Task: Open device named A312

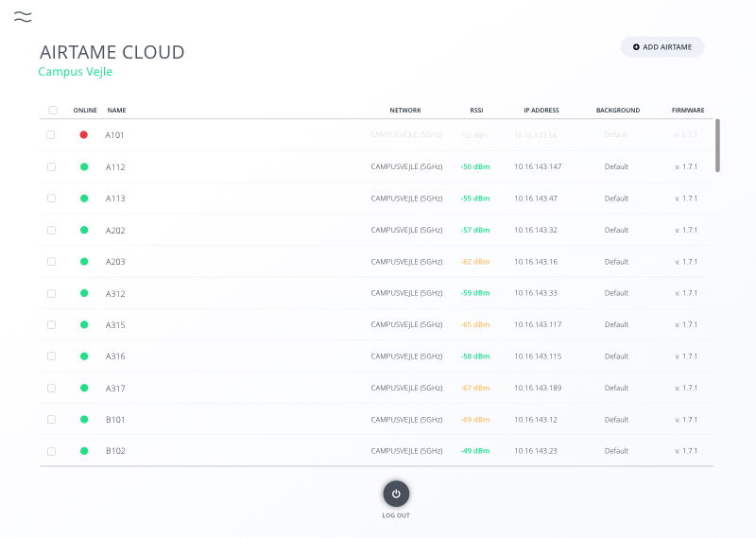Action: (x=115, y=293)
